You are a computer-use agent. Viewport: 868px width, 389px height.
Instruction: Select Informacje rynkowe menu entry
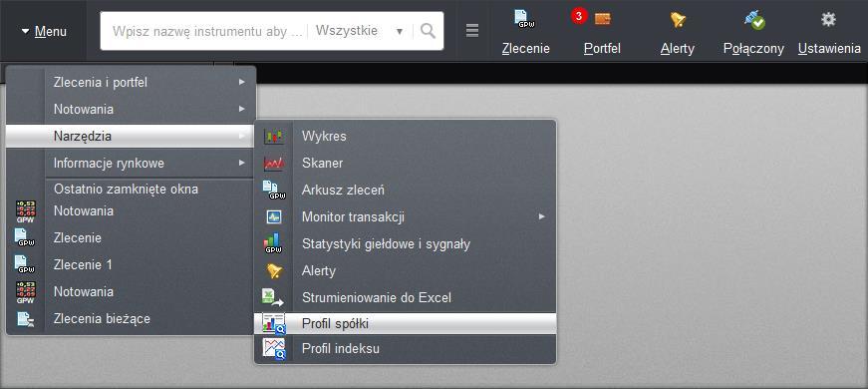pos(131,163)
